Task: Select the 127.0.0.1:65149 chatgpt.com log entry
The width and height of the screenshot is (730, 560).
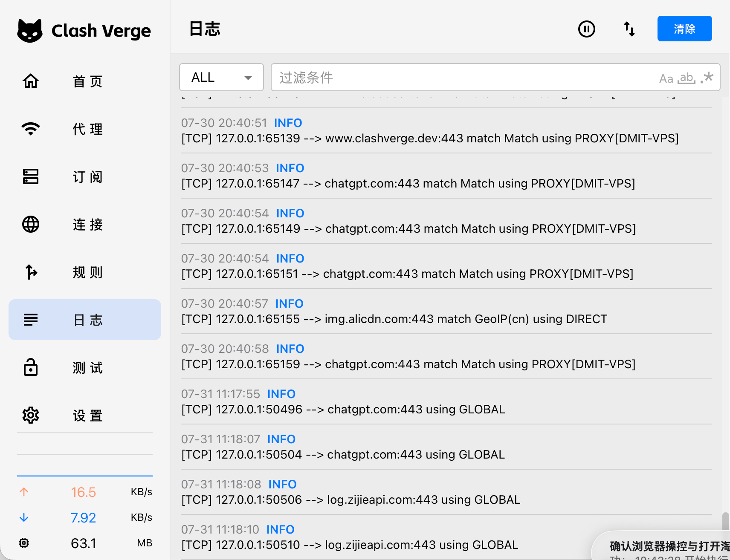Action: point(446,221)
